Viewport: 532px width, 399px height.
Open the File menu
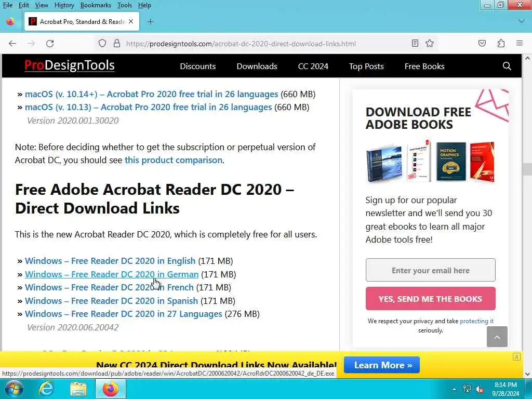[x=7, y=5]
